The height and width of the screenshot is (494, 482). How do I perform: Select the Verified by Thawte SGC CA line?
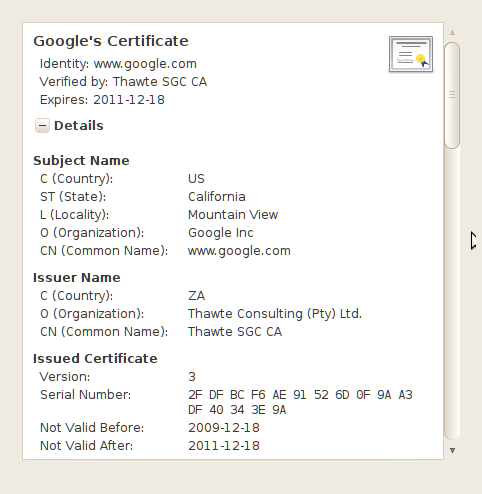pos(123,82)
